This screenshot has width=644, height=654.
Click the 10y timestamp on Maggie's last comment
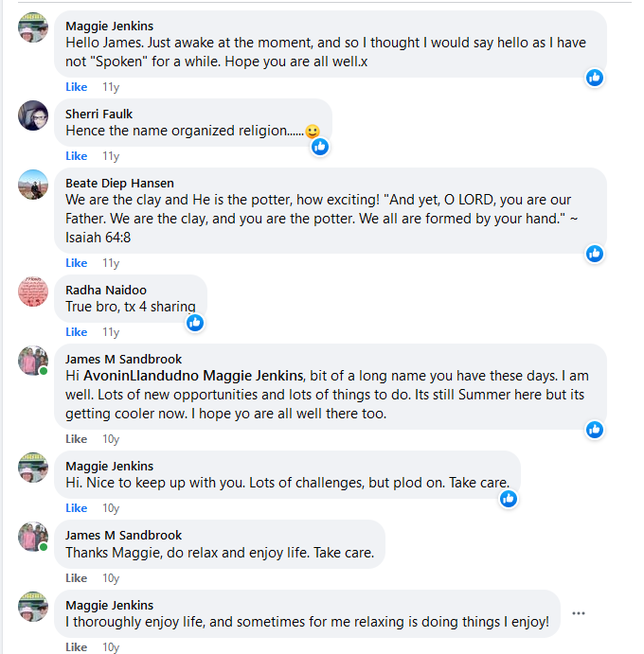(111, 647)
